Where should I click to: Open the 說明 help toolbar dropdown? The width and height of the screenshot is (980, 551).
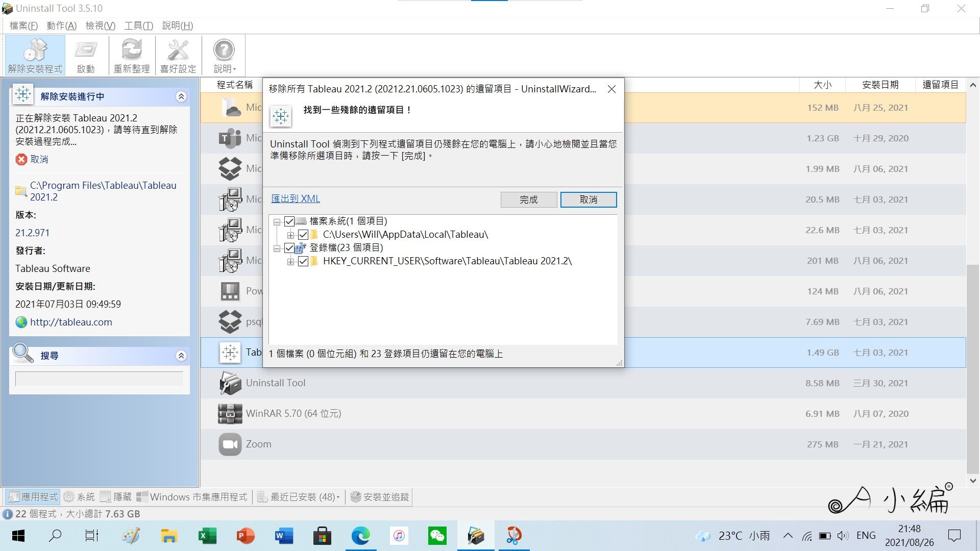(x=224, y=56)
